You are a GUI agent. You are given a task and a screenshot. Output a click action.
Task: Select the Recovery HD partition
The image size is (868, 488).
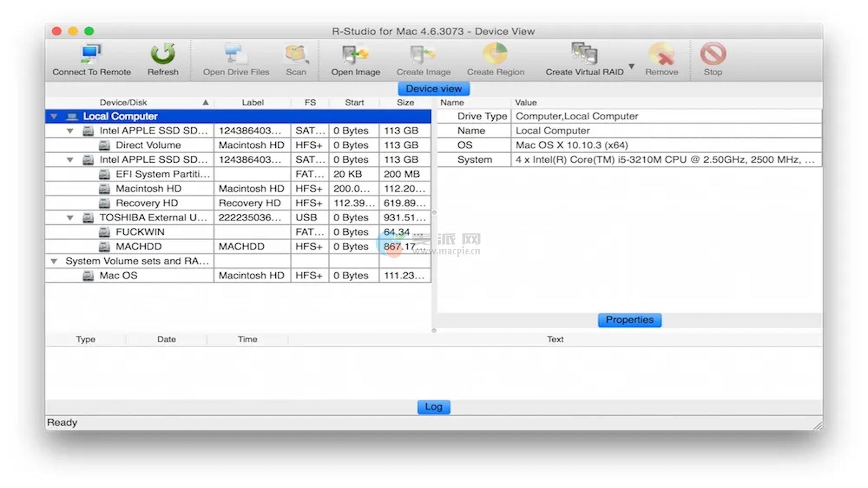146,203
